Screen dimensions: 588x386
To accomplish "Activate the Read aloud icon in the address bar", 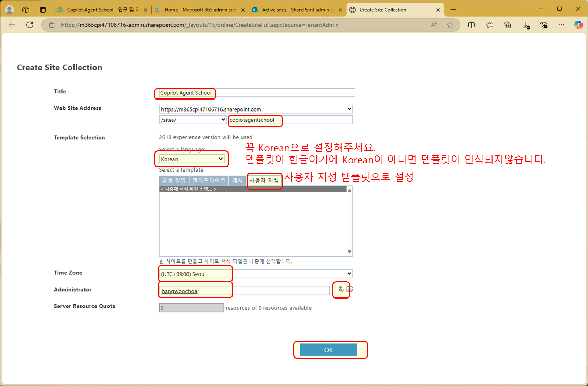I will pyautogui.click(x=434, y=25).
